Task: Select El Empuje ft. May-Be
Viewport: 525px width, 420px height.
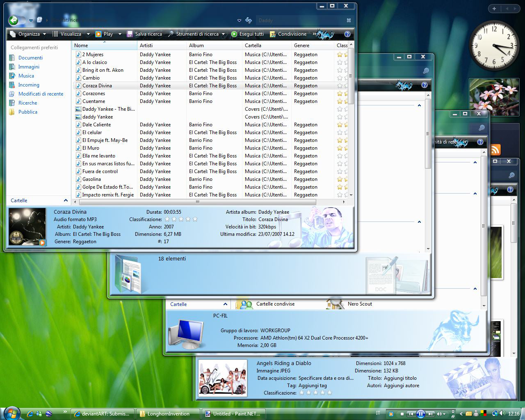Action: 105,140
